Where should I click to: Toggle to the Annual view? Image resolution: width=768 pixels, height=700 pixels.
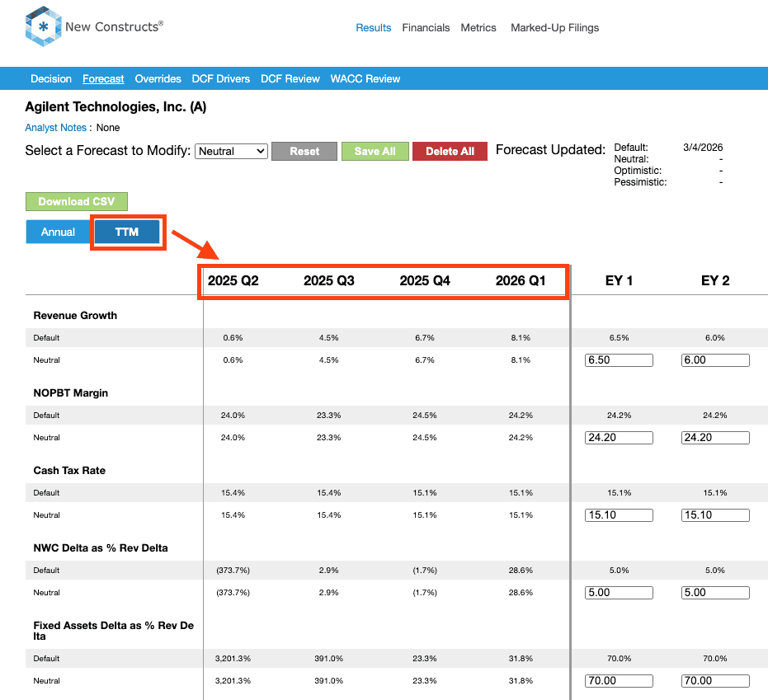[x=59, y=232]
